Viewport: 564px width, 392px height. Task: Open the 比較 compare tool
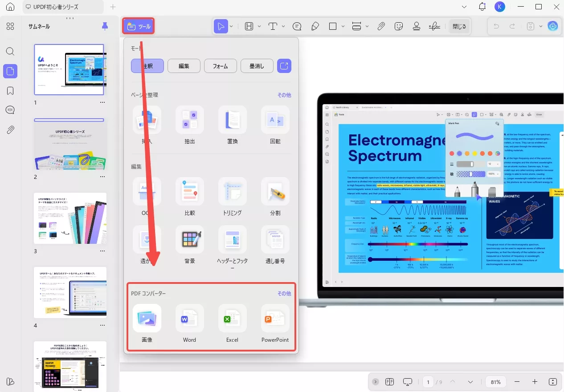pyautogui.click(x=190, y=197)
